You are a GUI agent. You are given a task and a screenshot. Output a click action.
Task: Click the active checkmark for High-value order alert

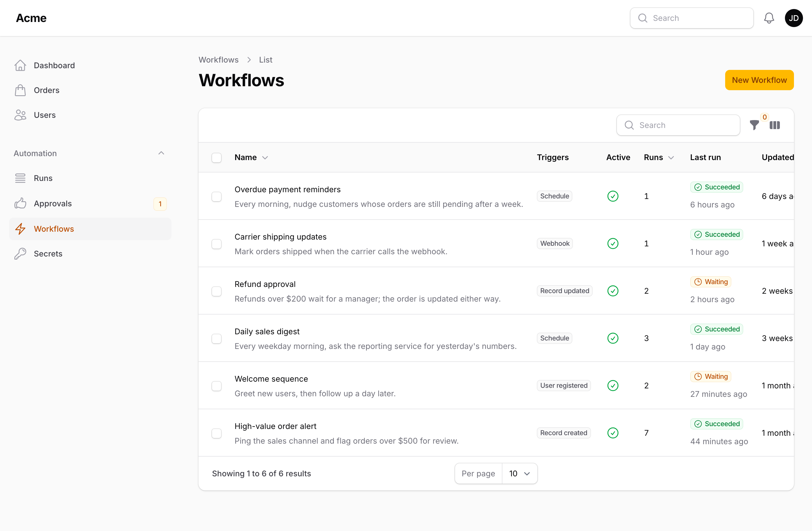[613, 433]
